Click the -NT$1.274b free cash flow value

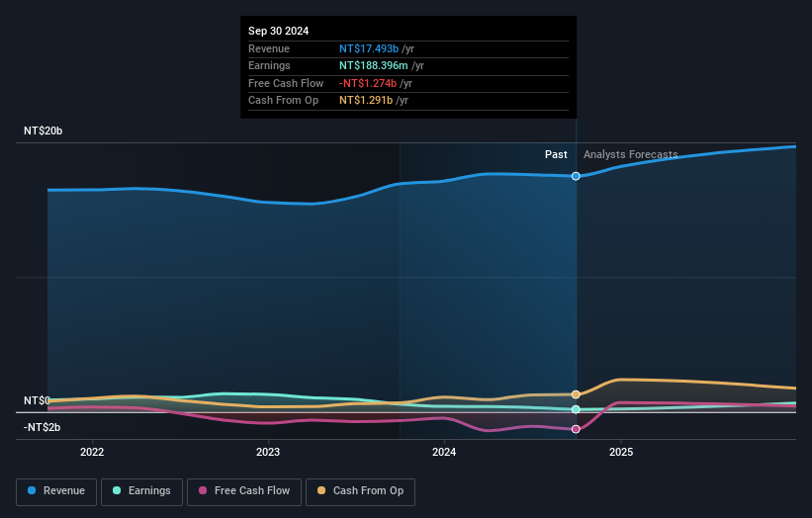368,83
